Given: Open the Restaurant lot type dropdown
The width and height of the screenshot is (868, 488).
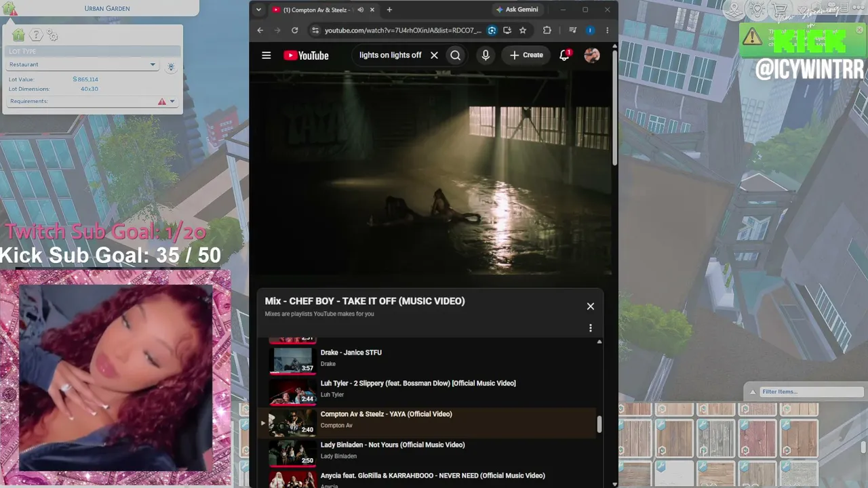Looking at the screenshot, I should click(82, 64).
